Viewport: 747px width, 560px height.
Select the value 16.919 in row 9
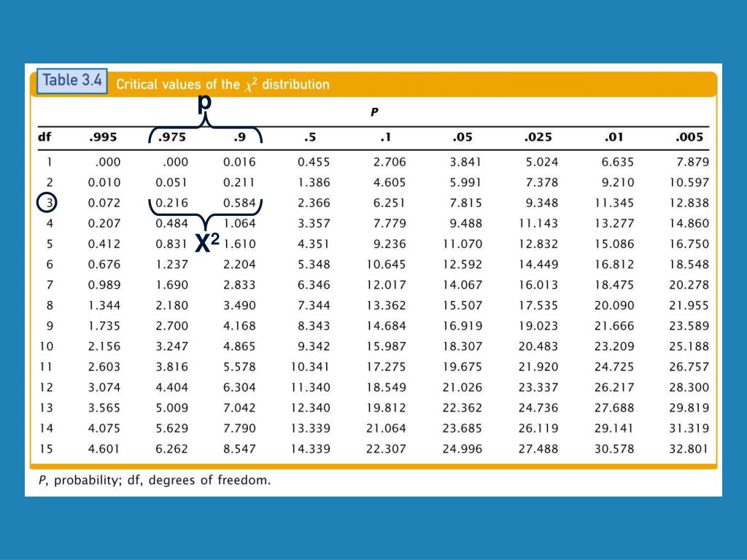coord(462,326)
